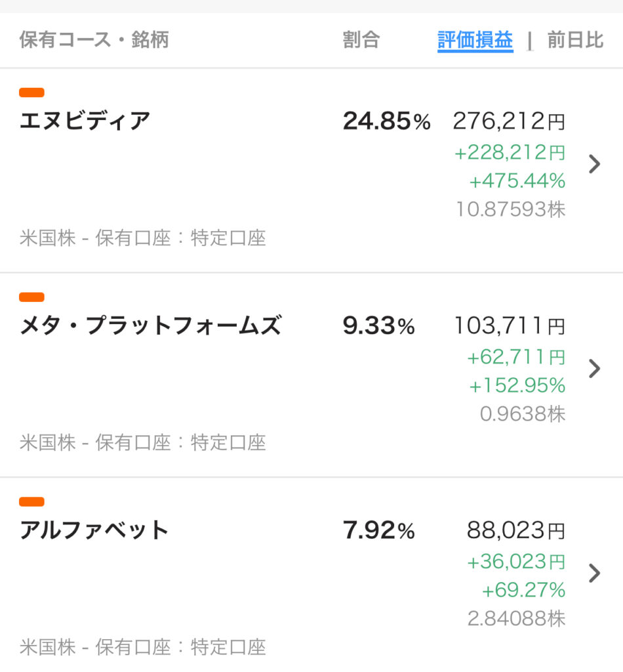The height and width of the screenshot is (672, 623).
Task: Click the orange marker above エヌビディア
Action: 31,93
